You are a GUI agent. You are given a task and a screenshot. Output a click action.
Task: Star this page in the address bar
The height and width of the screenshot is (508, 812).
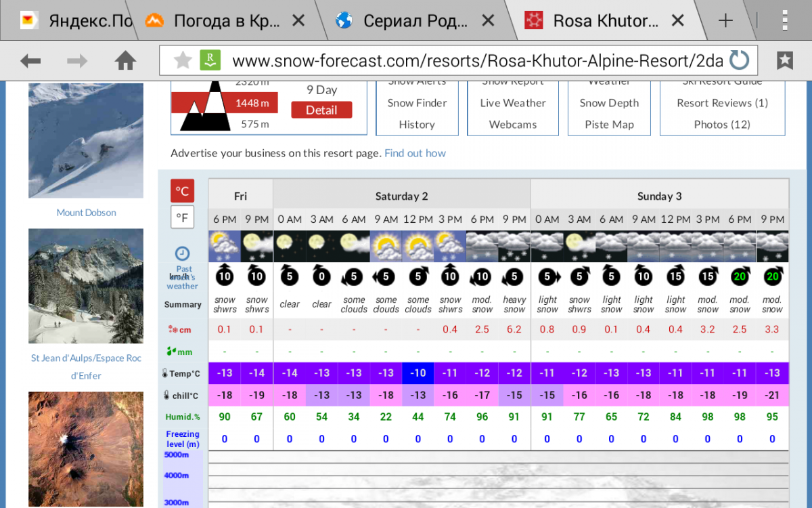point(183,61)
